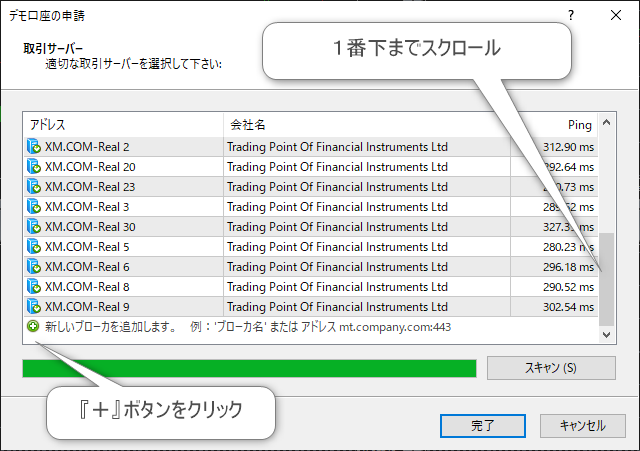Click the 完了 button
Screen dimensions: 640x451
pyautogui.click(x=483, y=426)
